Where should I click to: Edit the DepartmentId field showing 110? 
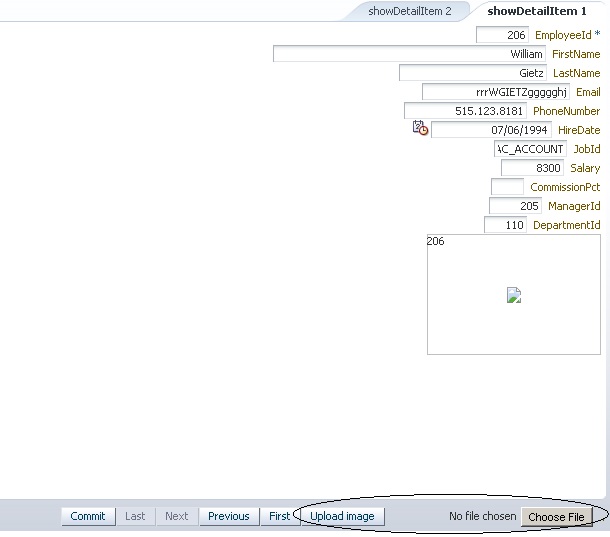click(505, 225)
